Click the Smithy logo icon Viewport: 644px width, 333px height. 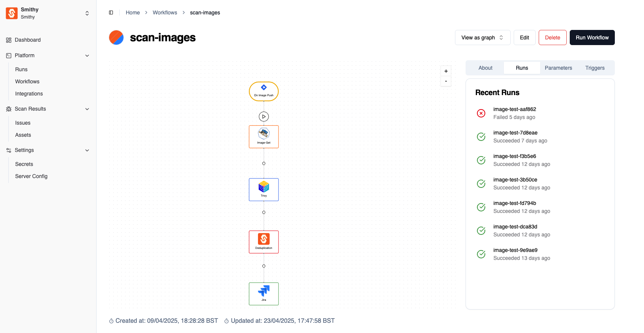pyautogui.click(x=12, y=13)
